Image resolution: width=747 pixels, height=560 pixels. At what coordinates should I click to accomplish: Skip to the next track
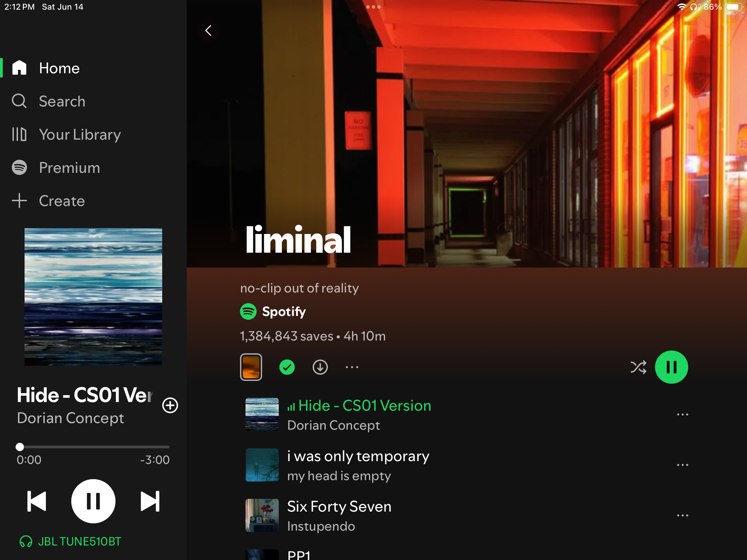click(150, 501)
